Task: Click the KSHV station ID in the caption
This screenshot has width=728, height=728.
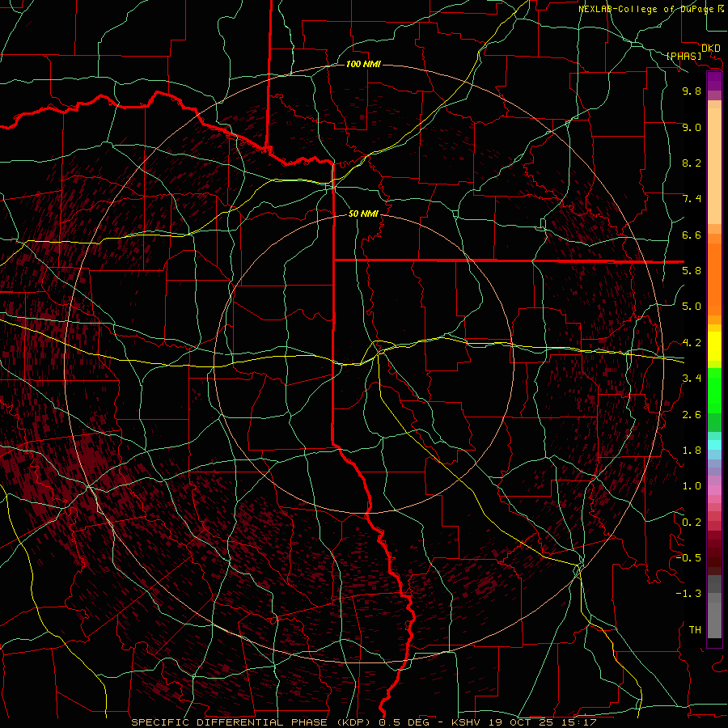Action: pos(468,722)
